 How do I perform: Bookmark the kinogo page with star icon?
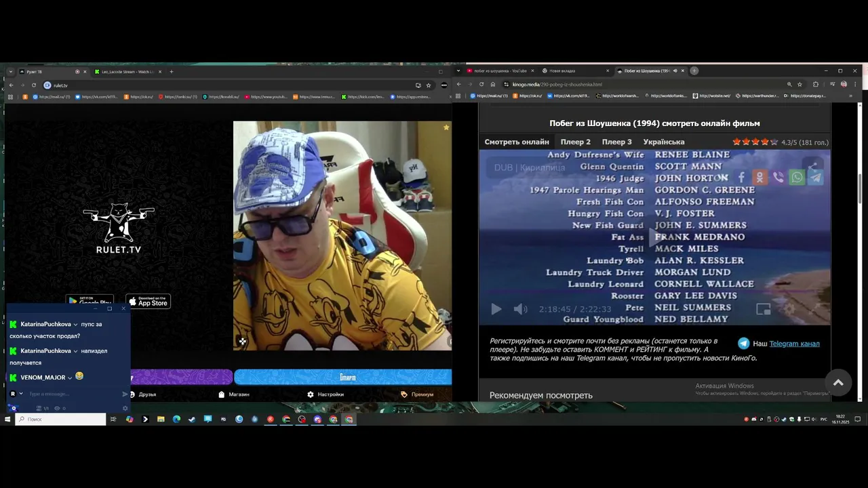click(x=800, y=85)
